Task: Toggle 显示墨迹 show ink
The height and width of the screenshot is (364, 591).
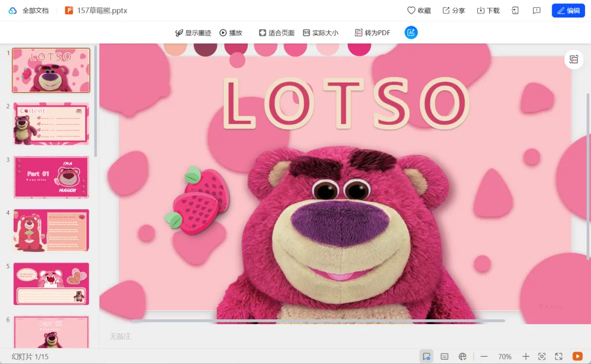Action: point(193,33)
